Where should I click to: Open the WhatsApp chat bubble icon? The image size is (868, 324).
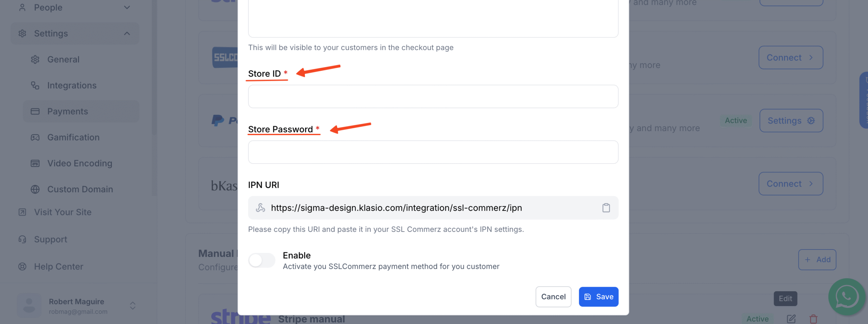pos(847,297)
